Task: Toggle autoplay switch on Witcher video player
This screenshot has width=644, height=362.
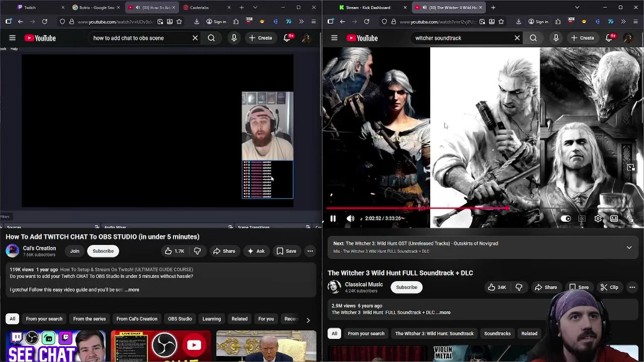Action: coord(566,219)
